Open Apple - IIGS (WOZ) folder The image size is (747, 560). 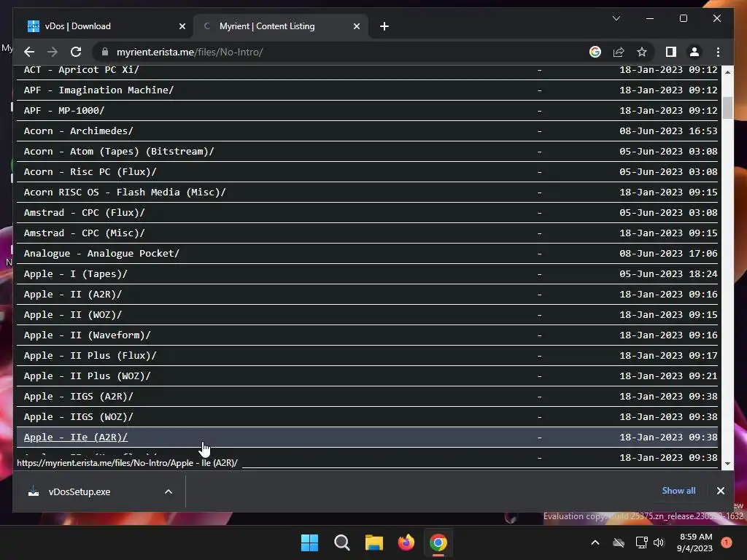pyautogui.click(x=79, y=417)
